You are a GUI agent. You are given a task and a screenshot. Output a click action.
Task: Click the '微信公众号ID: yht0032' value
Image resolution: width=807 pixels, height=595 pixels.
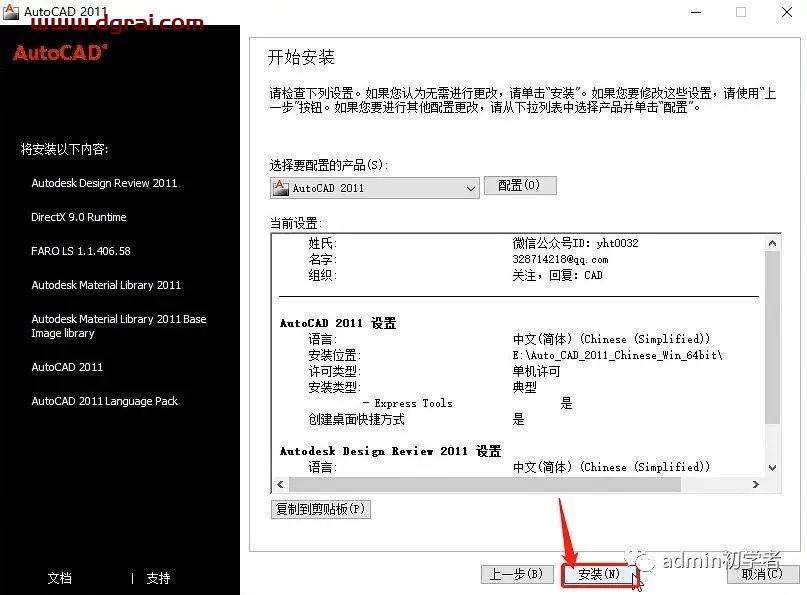click(x=575, y=243)
